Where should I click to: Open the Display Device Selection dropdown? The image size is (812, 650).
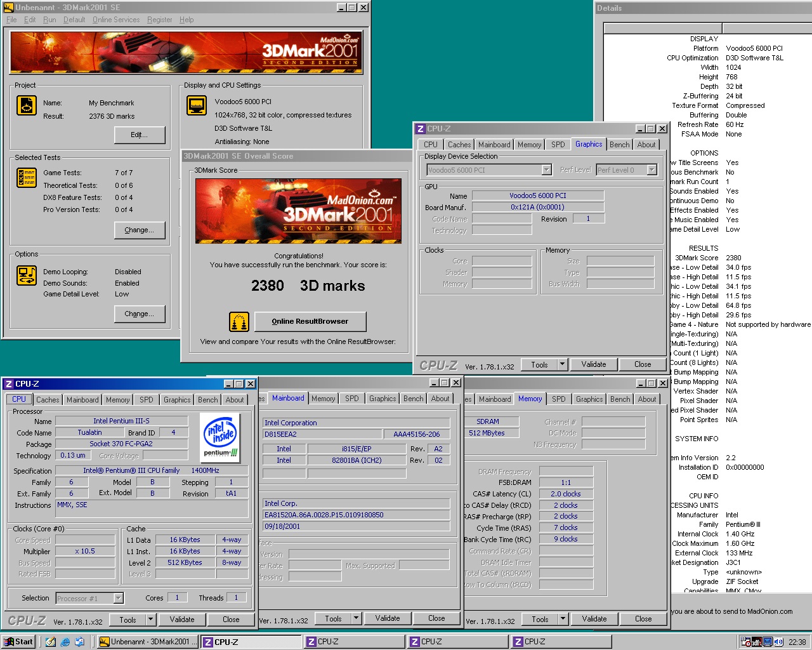coord(546,170)
